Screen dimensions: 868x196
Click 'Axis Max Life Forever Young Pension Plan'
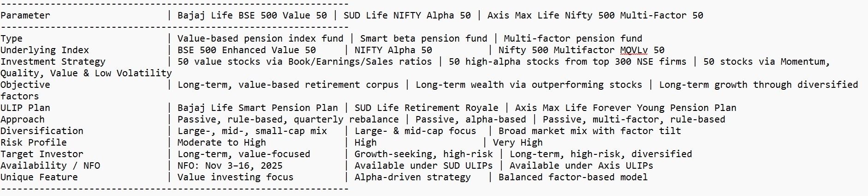[625, 108]
